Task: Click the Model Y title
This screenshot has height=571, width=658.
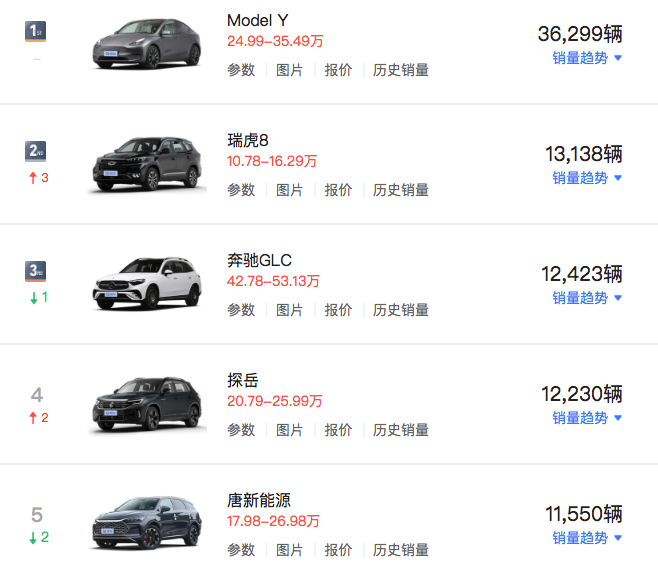Action: [258, 21]
